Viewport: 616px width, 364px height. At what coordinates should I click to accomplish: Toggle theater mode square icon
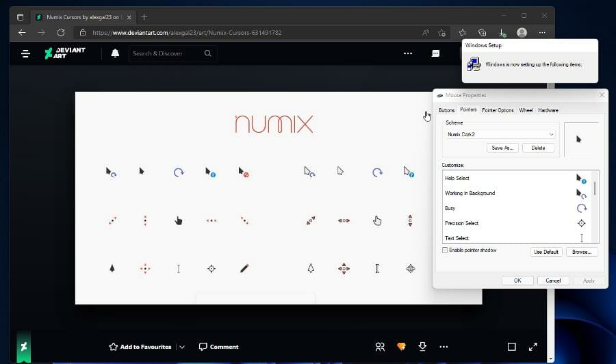coord(511,347)
